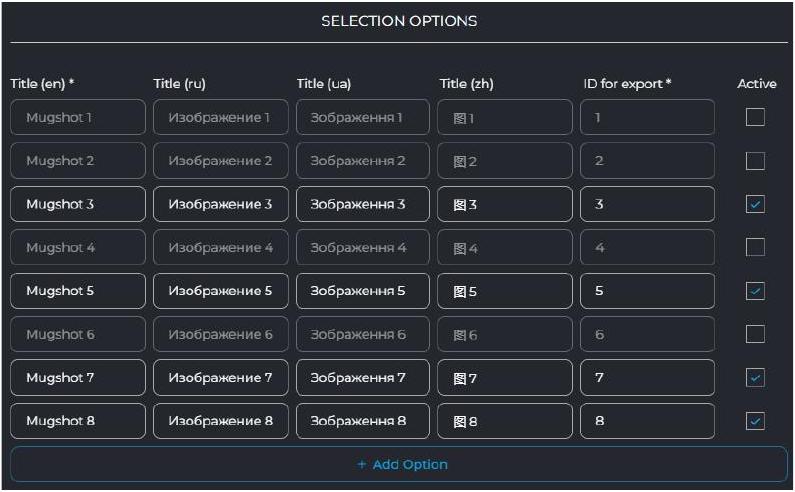
Task: Click the Ukrainian title Зображення 6
Action: tap(363, 334)
